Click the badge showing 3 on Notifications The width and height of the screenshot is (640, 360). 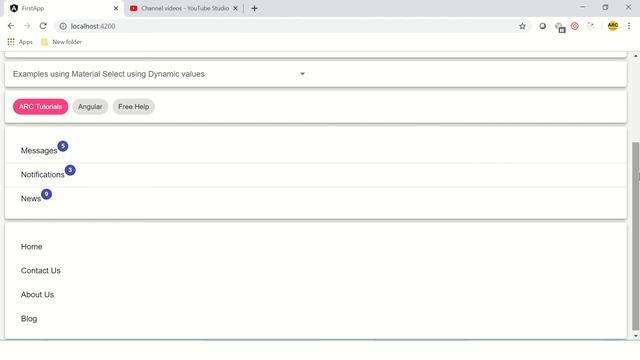(x=70, y=170)
